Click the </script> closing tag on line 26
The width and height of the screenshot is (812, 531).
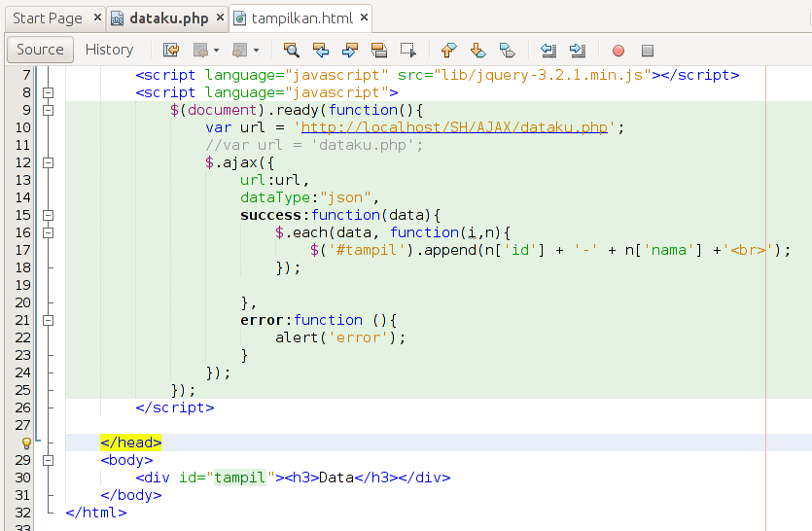[174, 407]
